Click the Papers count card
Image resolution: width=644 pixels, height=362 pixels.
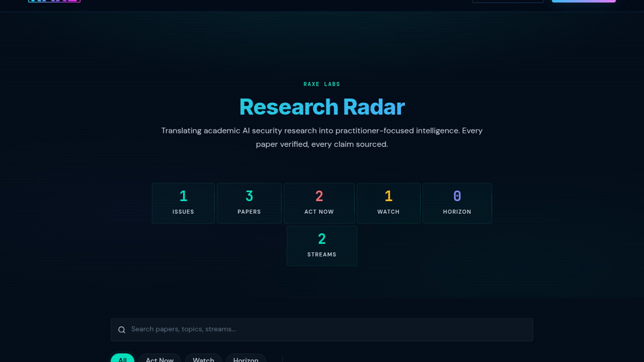(249, 203)
